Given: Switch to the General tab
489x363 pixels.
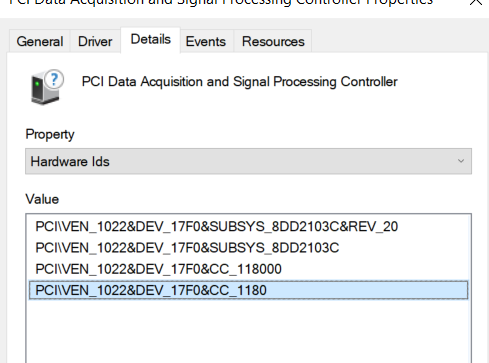Looking at the screenshot, I should (40, 41).
